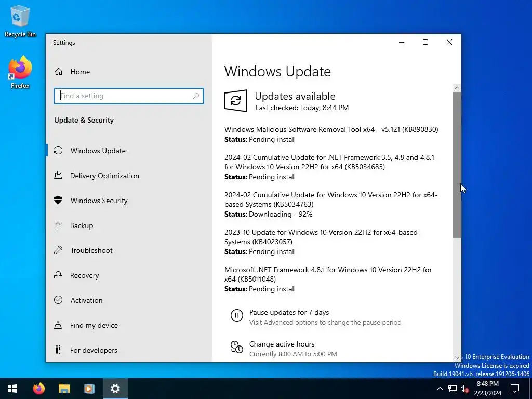Click the muted volume tray icon
532x399 pixels.
tap(465, 389)
